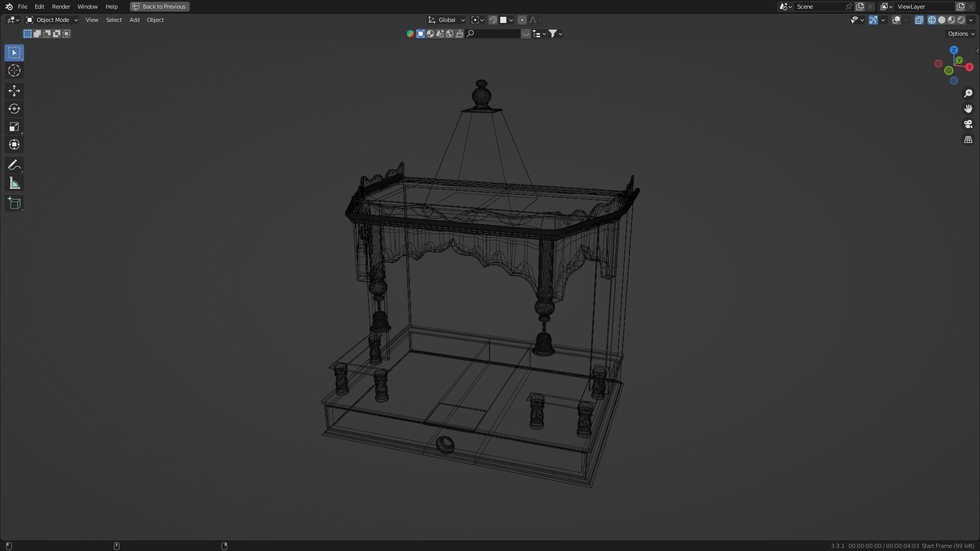
Task: Select the Add Cube tool
Action: tap(14, 203)
